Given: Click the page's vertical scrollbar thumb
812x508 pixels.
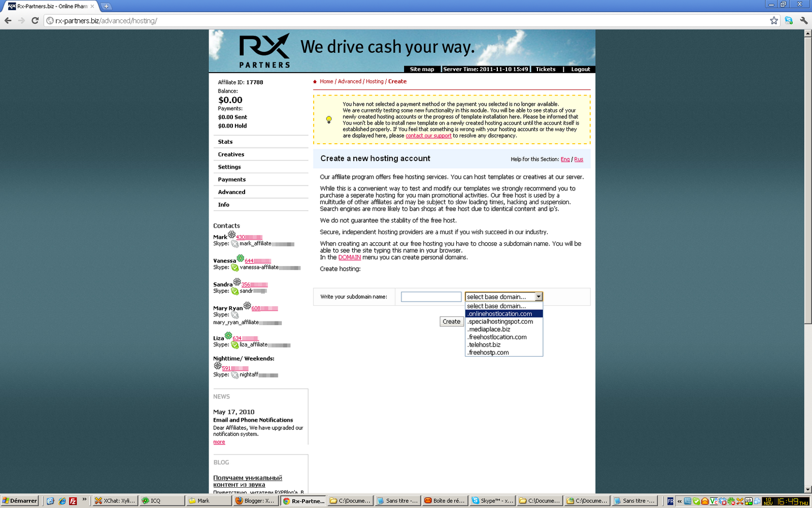Looking at the screenshot, I should point(807,181).
